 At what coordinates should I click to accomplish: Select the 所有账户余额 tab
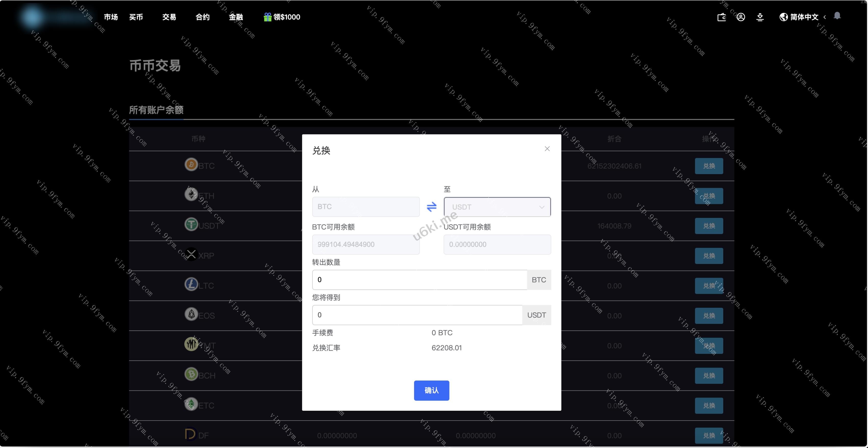click(x=156, y=110)
